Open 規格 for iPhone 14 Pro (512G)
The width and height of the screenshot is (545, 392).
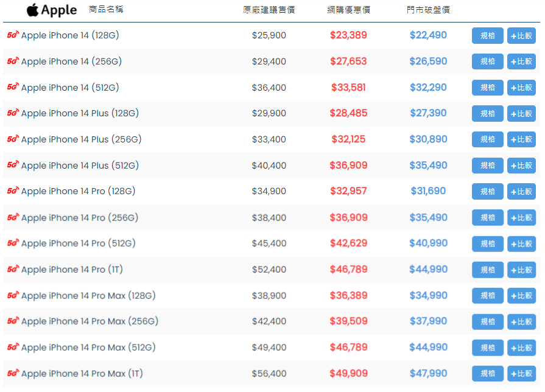click(x=487, y=243)
